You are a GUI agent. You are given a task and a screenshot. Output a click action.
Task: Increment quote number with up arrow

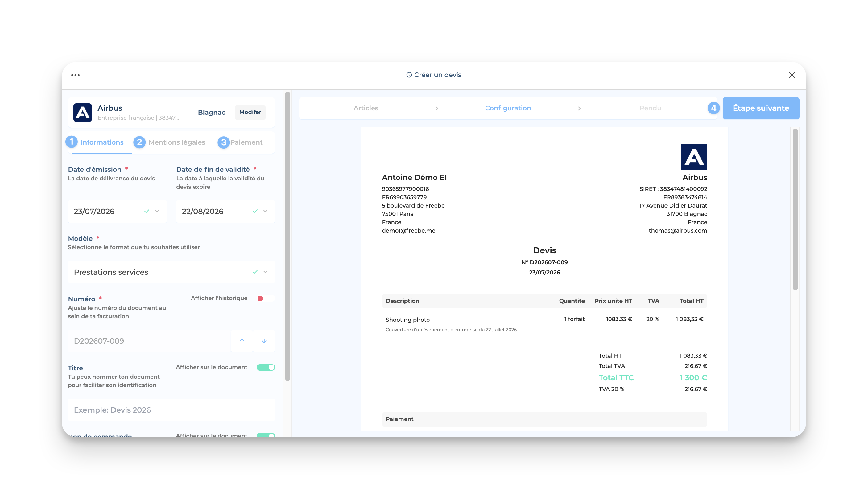pos(242,341)
